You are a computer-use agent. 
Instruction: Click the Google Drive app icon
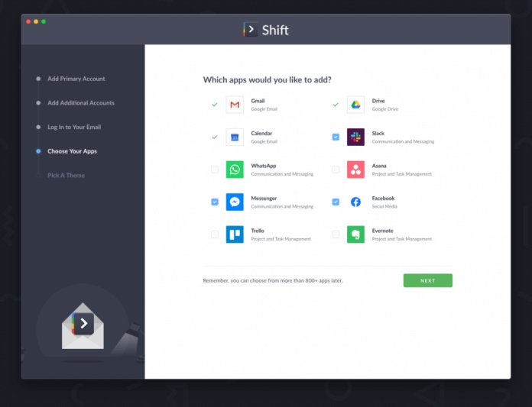355,105
